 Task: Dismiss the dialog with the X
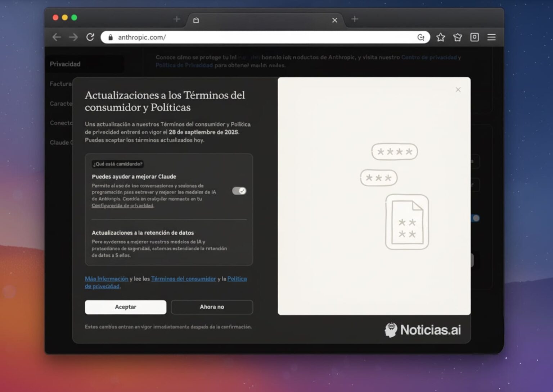pos(458,90)
